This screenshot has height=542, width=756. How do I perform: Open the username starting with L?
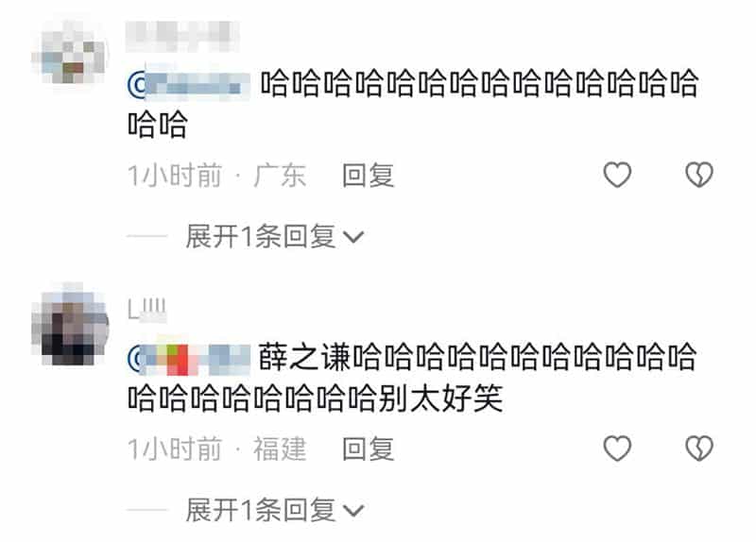tap(147, 310)
